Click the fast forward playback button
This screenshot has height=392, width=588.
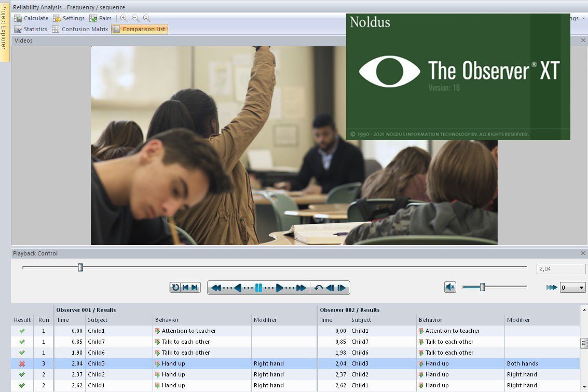point(300,288)
